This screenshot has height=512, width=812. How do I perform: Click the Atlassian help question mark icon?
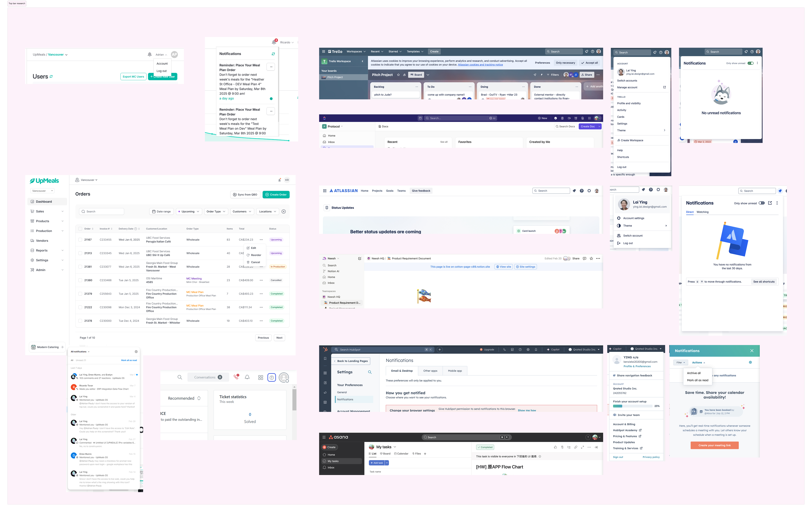coord(582,191)
